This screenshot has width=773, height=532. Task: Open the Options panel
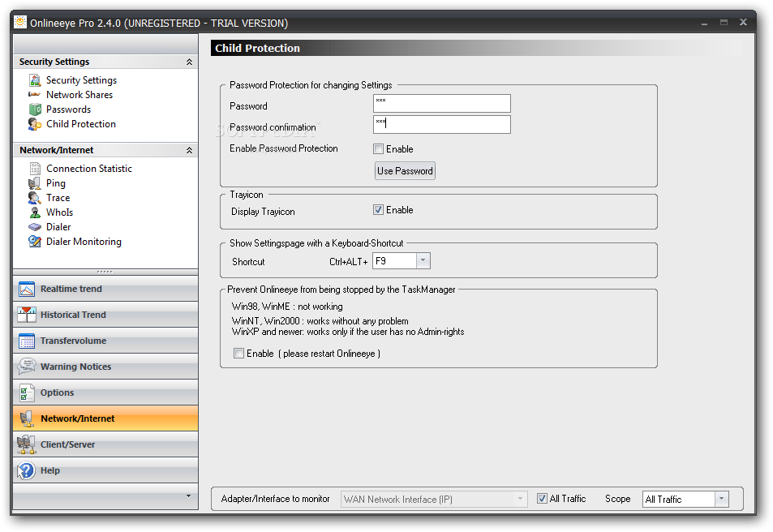[x=105, y=393]
